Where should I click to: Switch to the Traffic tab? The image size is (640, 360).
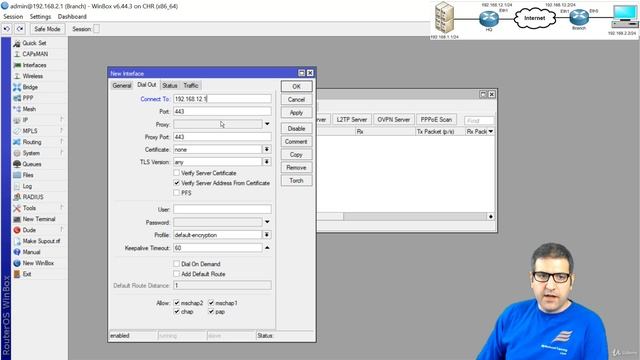click(191, 85)
